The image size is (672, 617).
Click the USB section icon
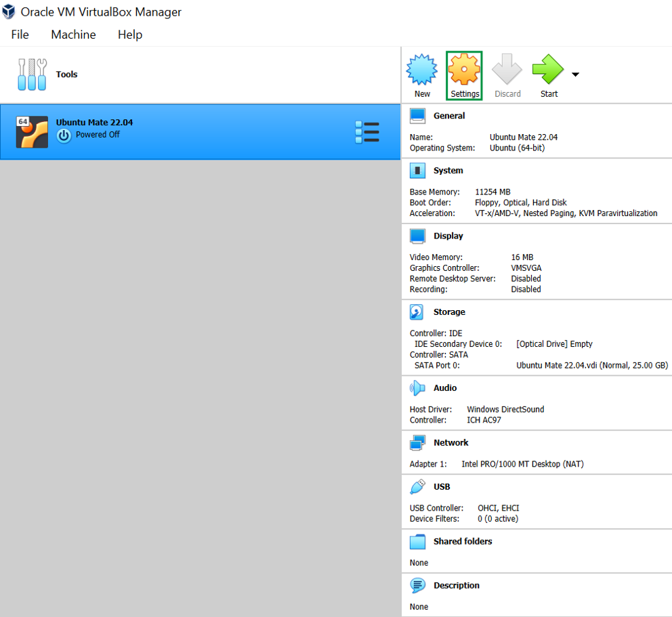(417, 487)
